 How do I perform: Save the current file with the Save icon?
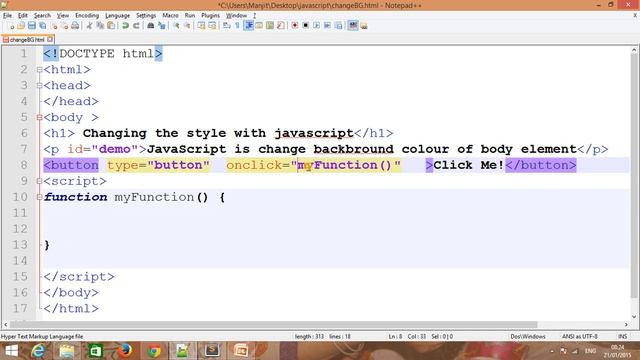(32, 26)
